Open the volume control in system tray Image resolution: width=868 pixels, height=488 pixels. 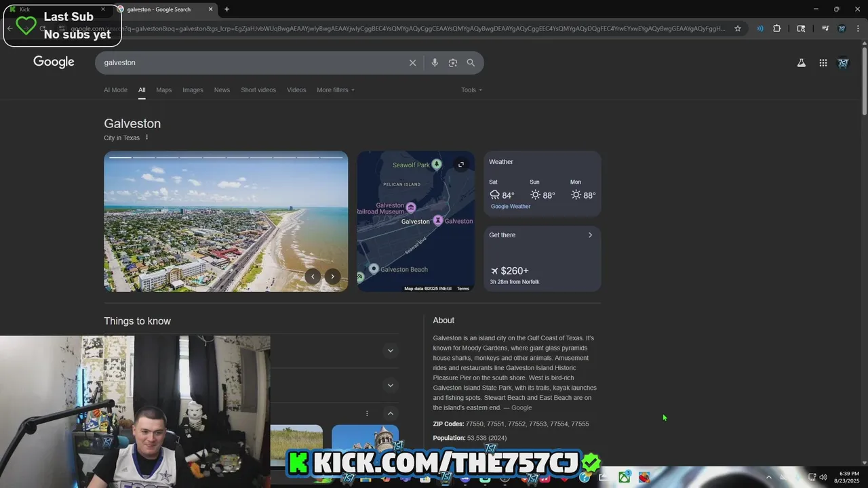tap(823, 477)
